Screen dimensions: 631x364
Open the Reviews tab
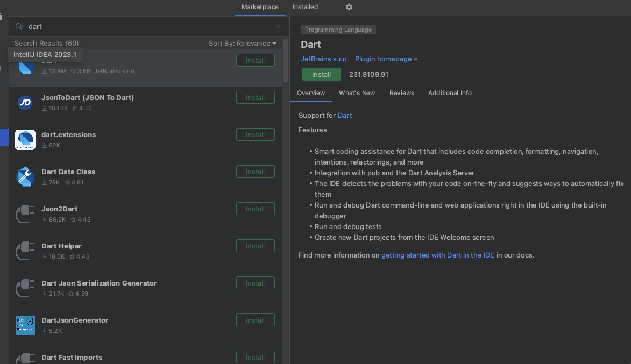click(402, 93)
